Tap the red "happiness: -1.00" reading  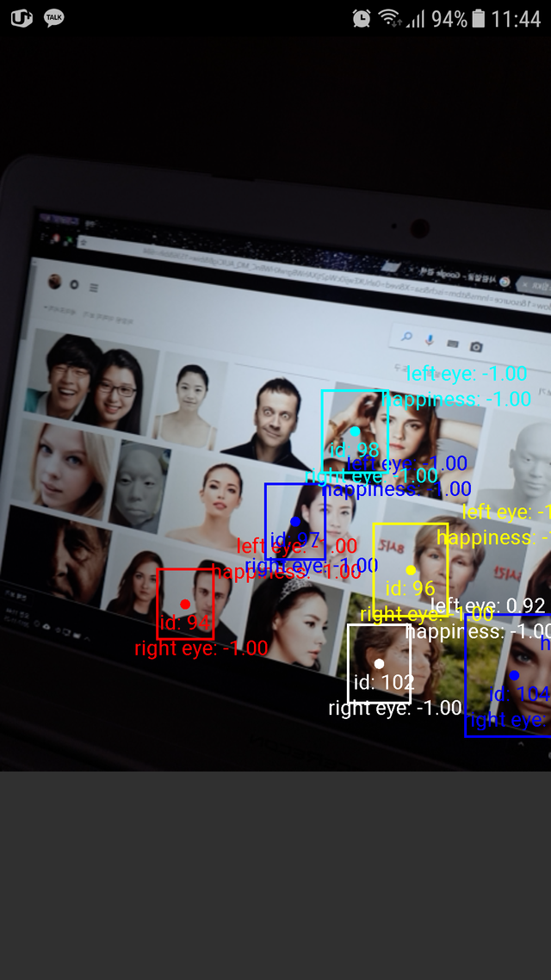click(286, 571)
